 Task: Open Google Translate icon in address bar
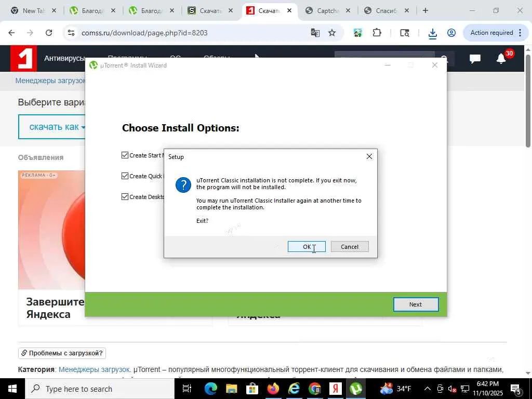coord(315,33)
